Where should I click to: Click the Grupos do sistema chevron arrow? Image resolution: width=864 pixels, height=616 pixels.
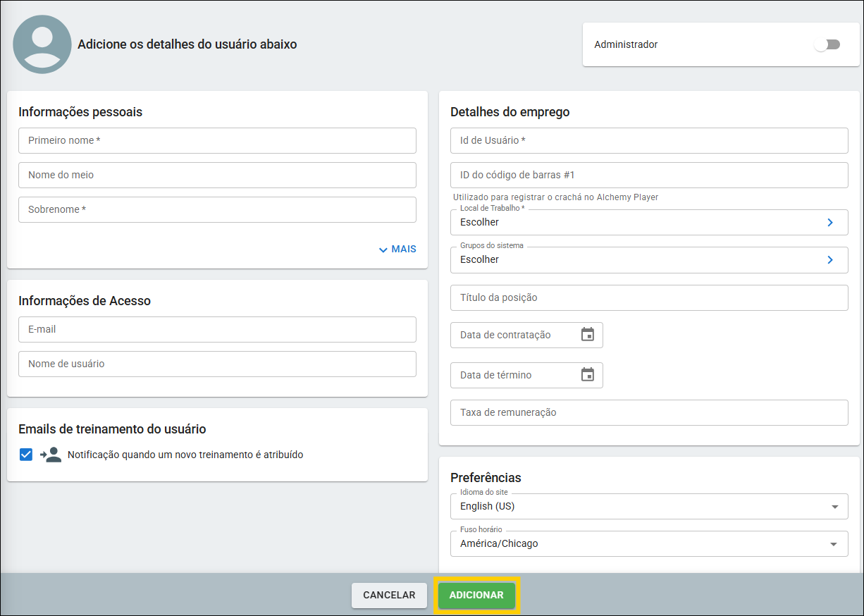point(829,260)
